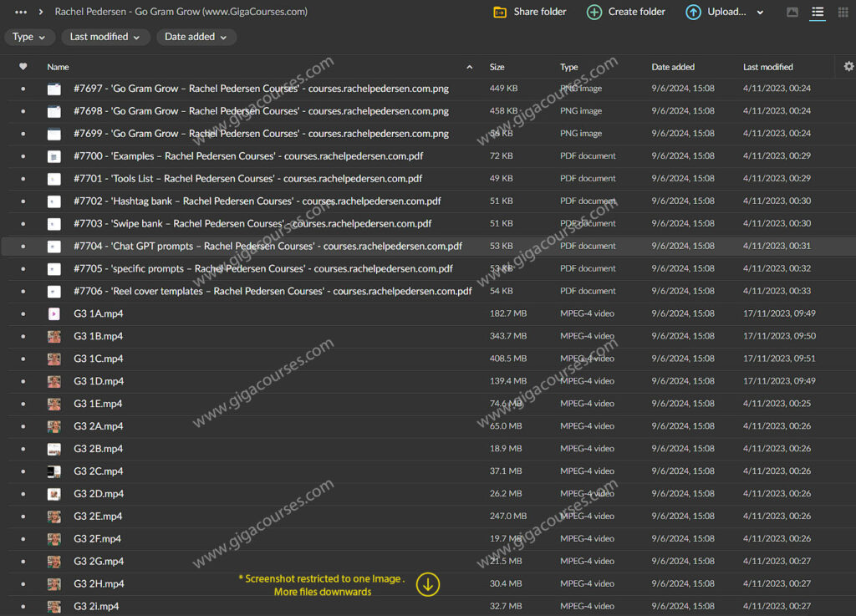Click the yellow download arrow circle
The image size is (856, 616).
point(427,585)
